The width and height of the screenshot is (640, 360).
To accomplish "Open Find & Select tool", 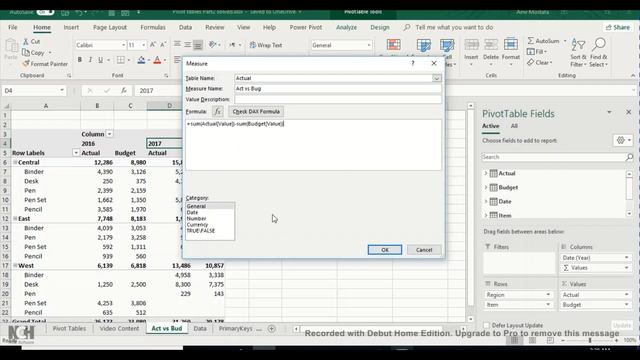I will coord(599,53).
